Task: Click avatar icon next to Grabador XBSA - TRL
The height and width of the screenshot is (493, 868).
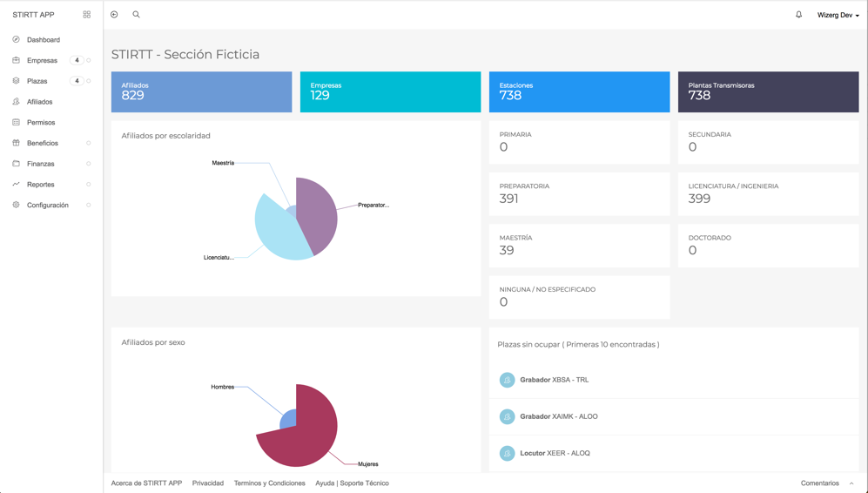Action: tap(507, 380)
